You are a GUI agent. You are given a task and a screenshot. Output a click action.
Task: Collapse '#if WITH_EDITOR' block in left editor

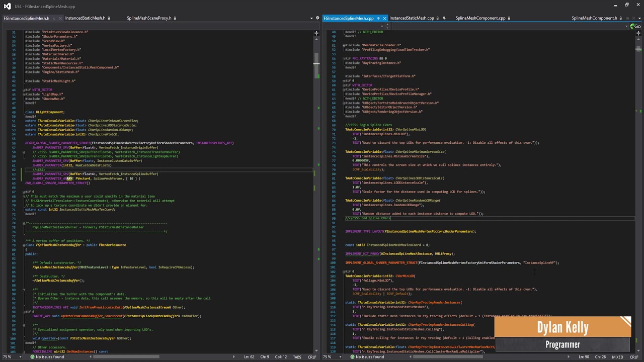24,90
